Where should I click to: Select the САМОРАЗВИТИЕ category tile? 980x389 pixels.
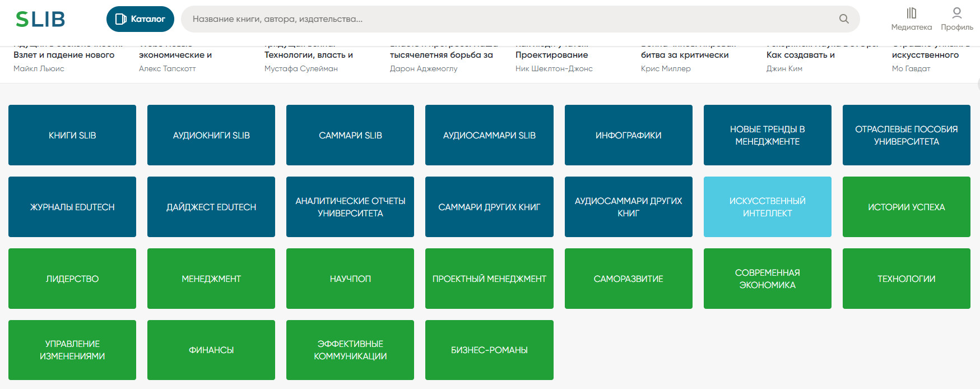628,279
